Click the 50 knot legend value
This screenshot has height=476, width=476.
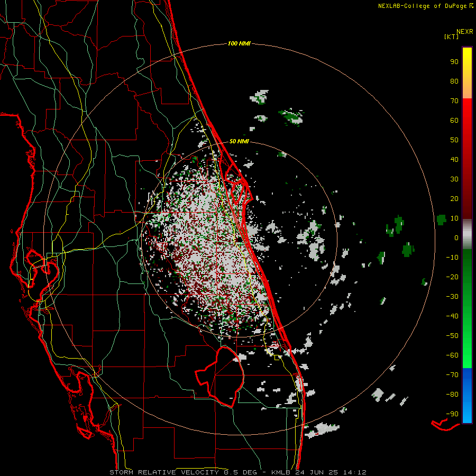pos(454,140)
